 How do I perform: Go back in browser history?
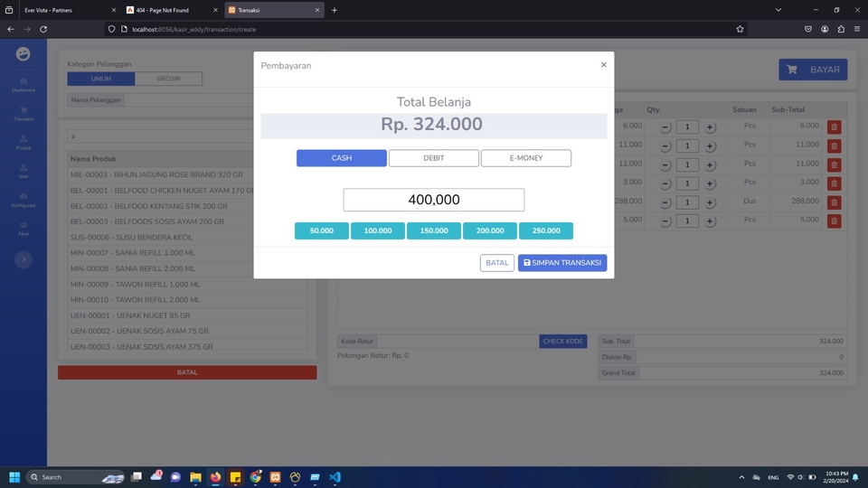(11, 29)
